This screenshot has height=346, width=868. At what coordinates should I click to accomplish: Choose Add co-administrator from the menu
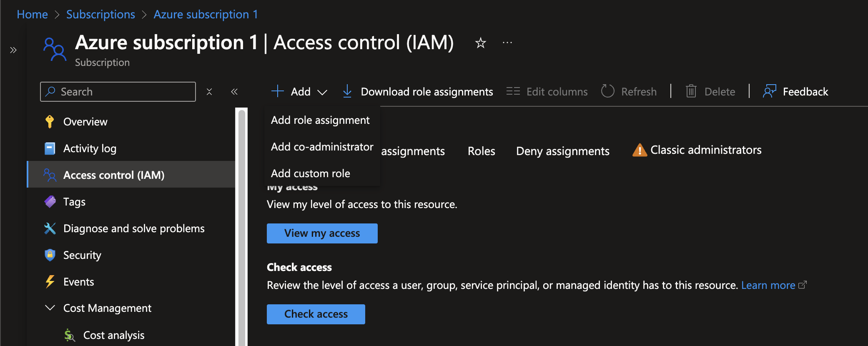pyautogui.click(x=322, y=147)
